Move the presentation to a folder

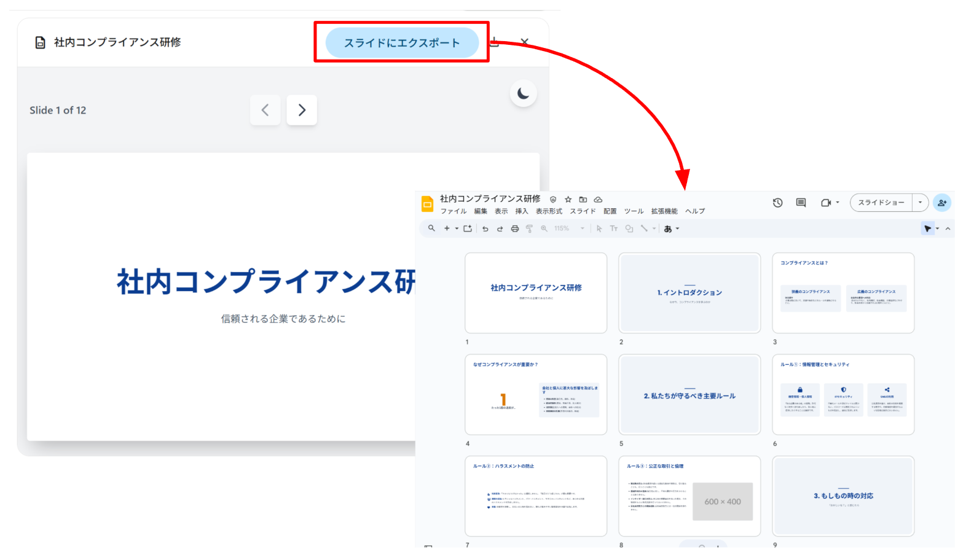(583, 200)
